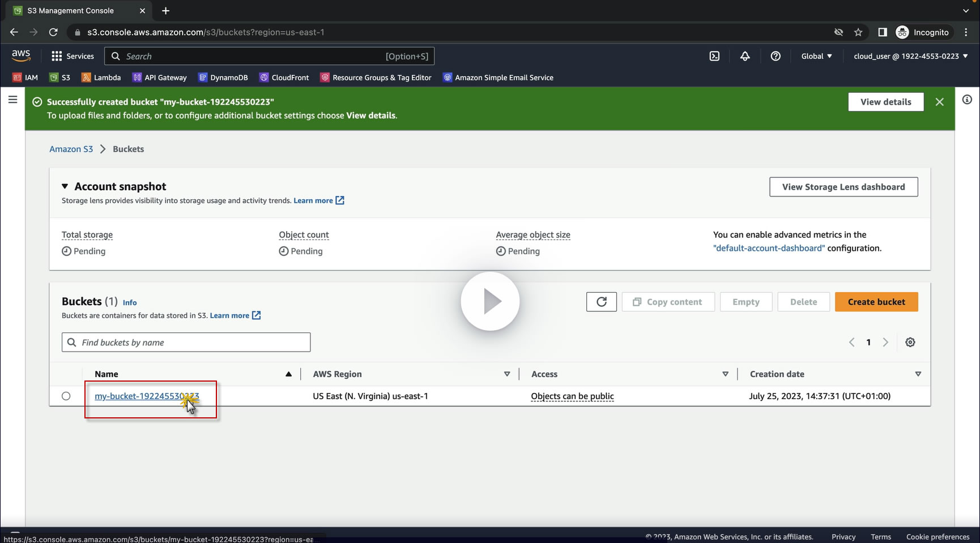Reload the browser page

53,32
